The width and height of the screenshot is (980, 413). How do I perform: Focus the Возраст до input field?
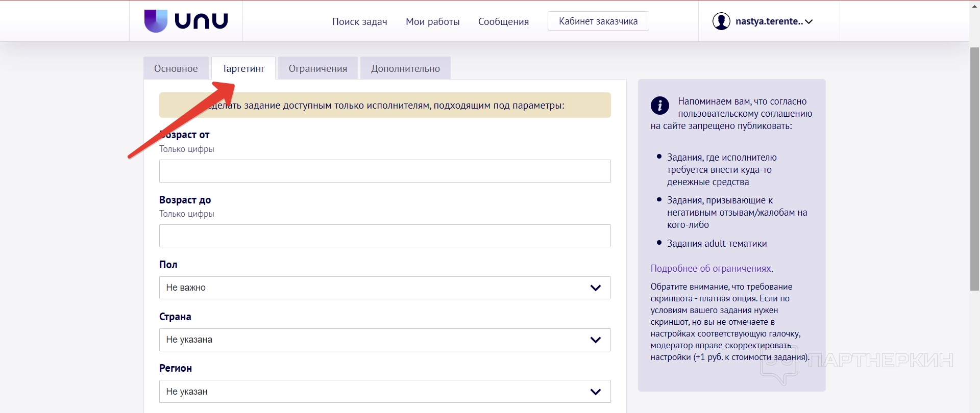pyautogui.click(x=385, y=236)
